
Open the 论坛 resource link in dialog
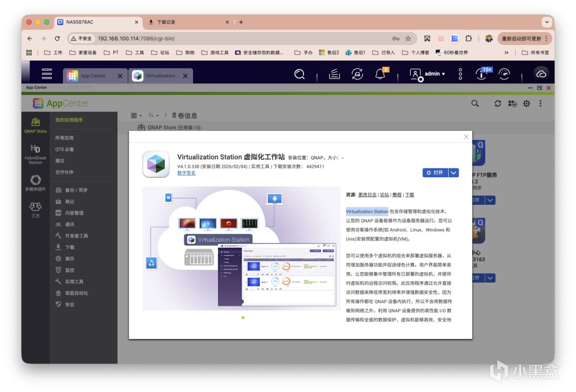pyautogui.click(x=384, y=195)
